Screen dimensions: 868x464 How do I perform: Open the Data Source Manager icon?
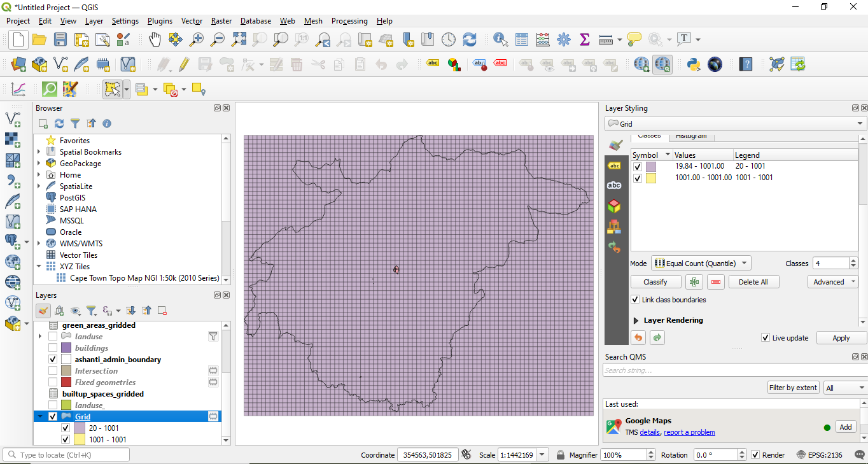[18, 64]
